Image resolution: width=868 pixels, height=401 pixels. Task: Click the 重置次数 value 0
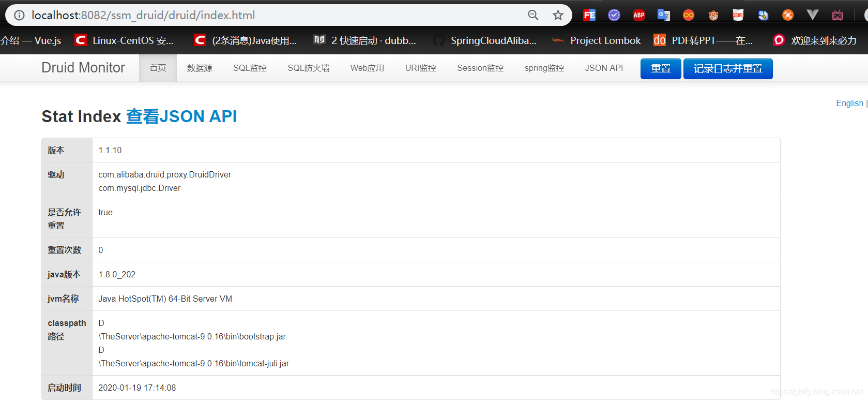[x=101, y=250]
